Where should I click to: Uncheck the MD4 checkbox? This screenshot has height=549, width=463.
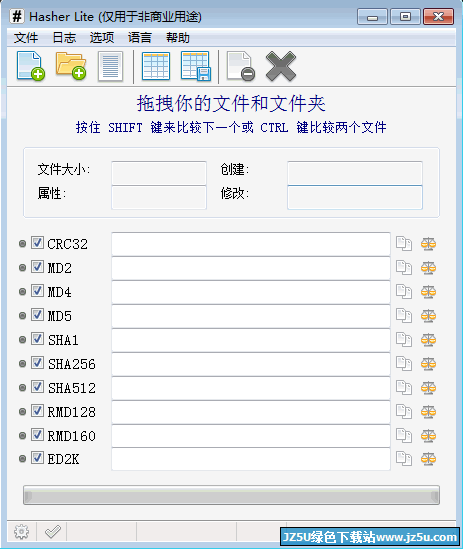[x=37, y=291]
